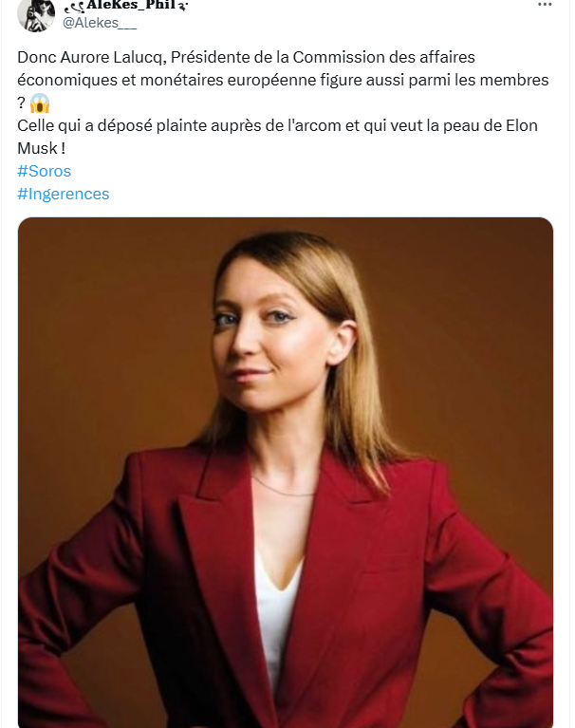Screen dimensions: 575x728
Task: Click the screaming face emoji in the tweet
Action: 39,103
